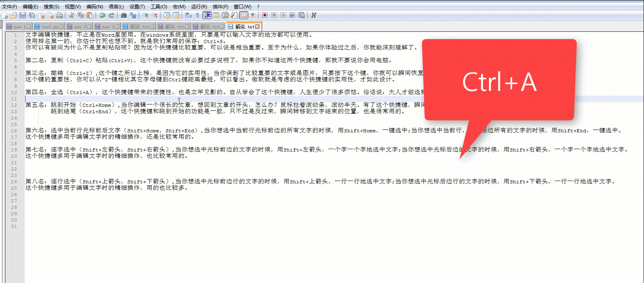This screenshot has width=644, height=283.
Task: Toggle the indent guide button
Action: pyautogui.click(x=207, y=15)
